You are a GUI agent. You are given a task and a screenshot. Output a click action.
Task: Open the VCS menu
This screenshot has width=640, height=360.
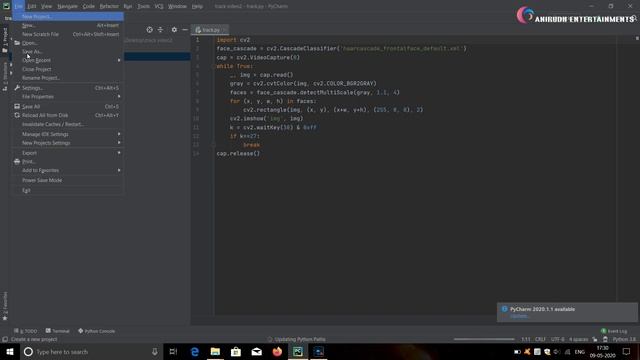click(x=159, y=6)
